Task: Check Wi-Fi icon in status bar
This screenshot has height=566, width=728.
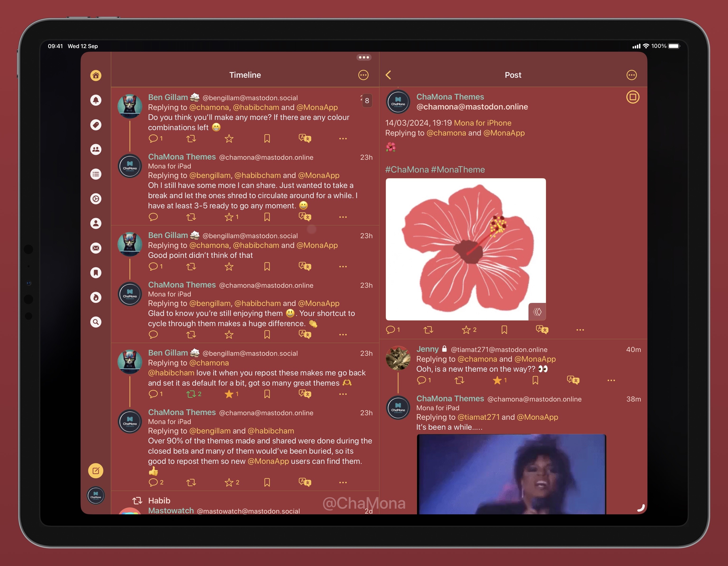Action: point(646,46)
